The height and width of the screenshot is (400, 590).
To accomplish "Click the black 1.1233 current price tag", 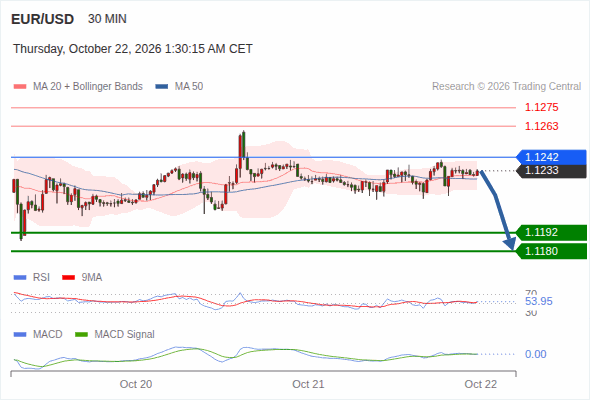I will coord(551,170).
